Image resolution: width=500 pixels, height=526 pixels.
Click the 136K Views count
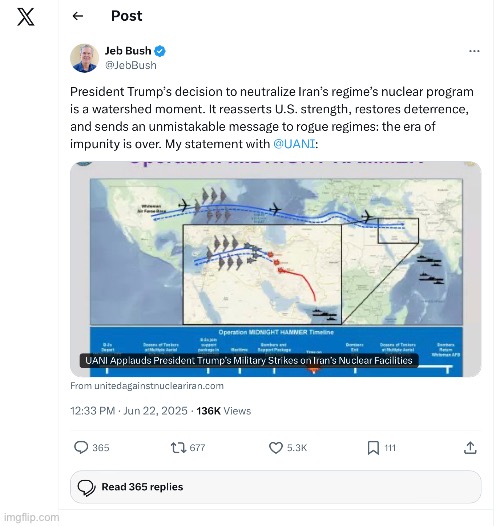click(x=223, y=411)
